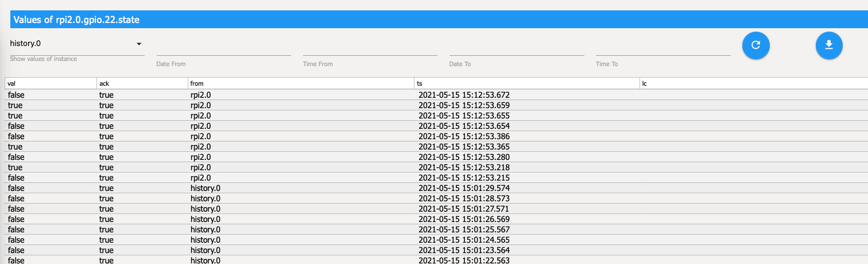
Task: Select timestamp 2021-05-15 15:01:23.564
Action: point(464,250)
